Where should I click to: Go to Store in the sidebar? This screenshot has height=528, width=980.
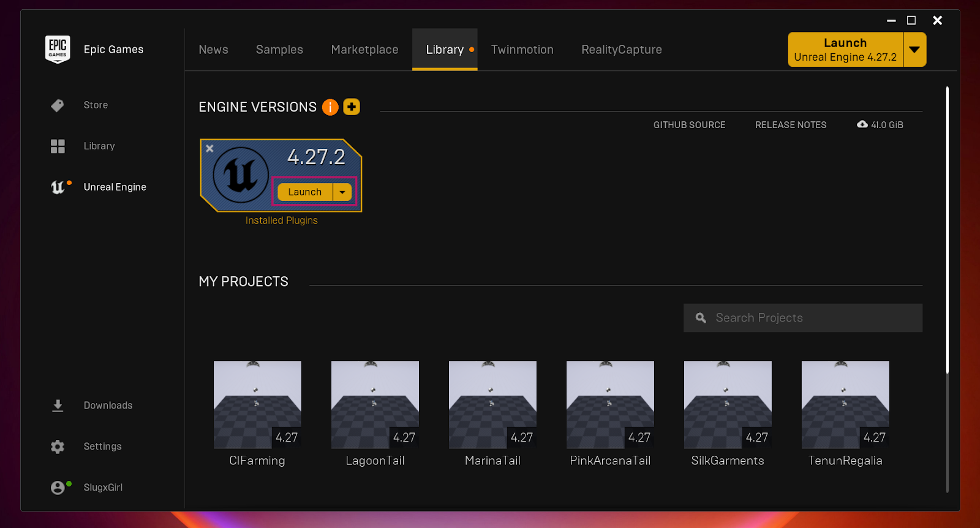96,105
